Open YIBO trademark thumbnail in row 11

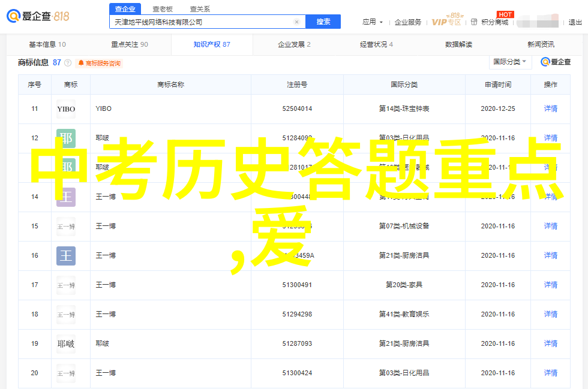pos(66,109)
